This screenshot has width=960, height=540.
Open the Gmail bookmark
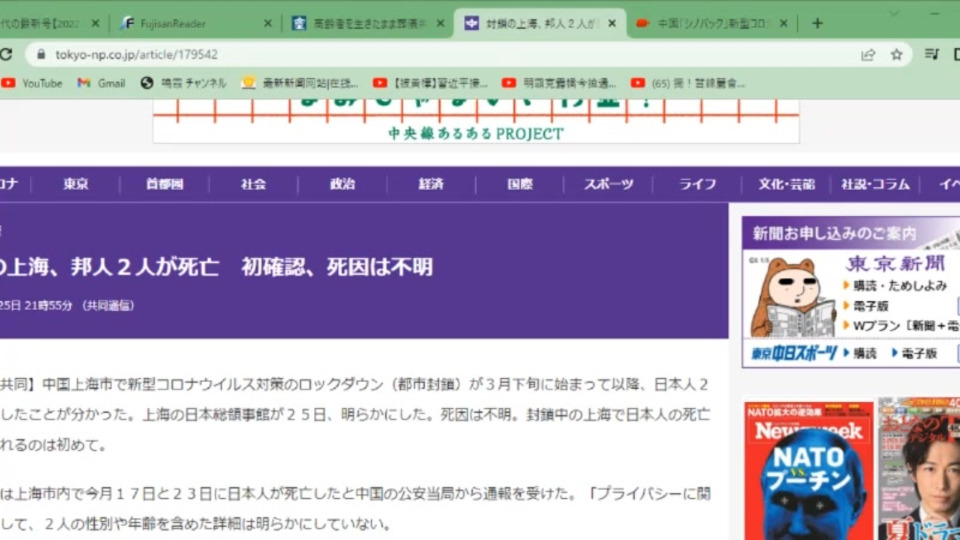pos(102,83)
